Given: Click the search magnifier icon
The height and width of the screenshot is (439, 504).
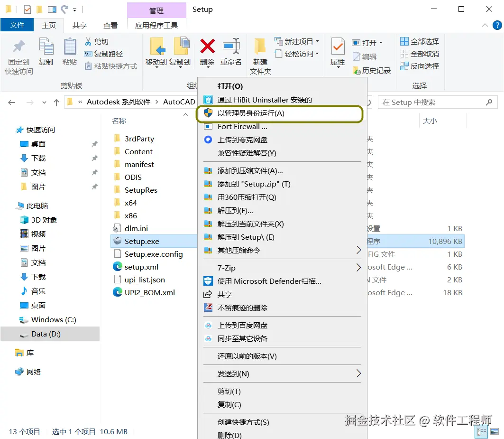Looking at the screenshot, I should point(489,103).
